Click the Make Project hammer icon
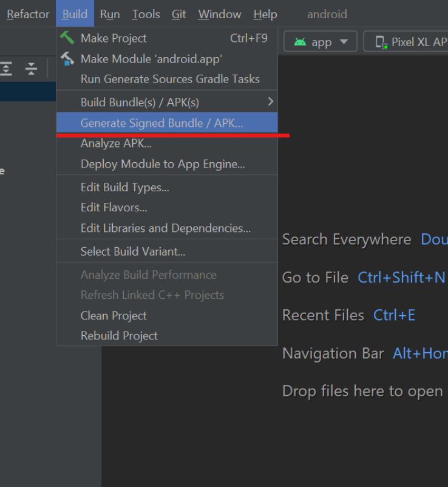The width and height of the screenshot is (448, 487). (67, 38)
